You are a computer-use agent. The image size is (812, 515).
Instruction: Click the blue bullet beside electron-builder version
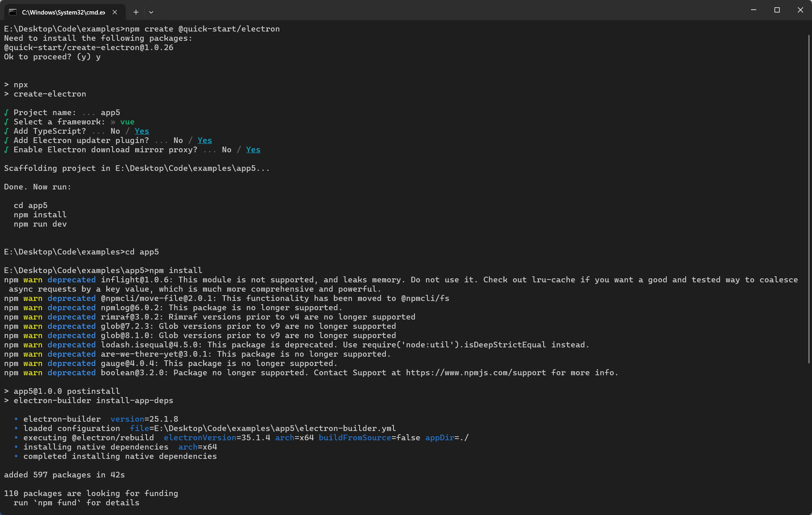pyautogui.click(x=16, y=419)
